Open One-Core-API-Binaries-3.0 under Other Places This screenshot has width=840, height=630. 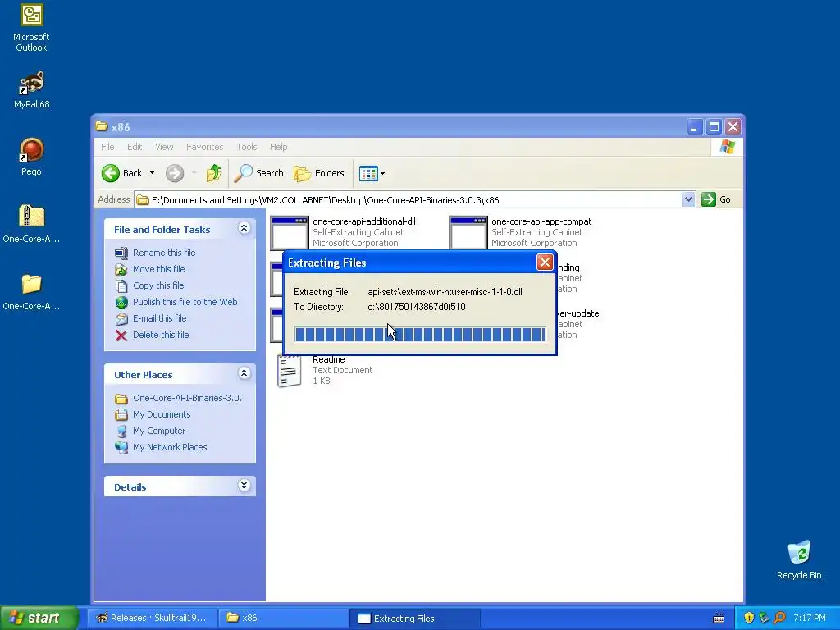point(187,398)
